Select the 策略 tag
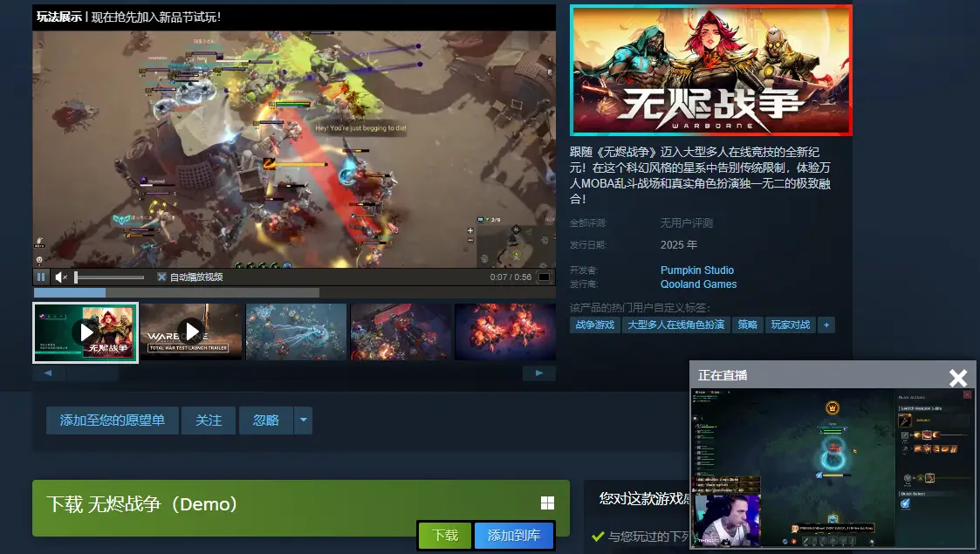 point(748,325)
